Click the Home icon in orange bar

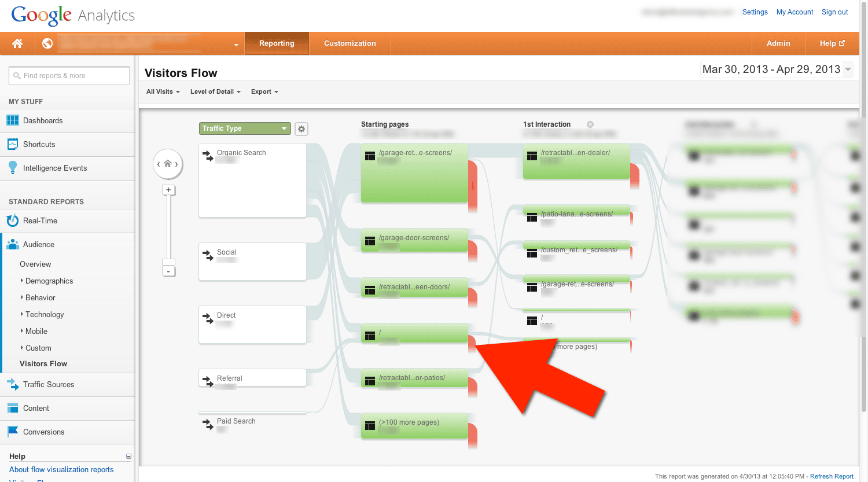(x=17, y=43)
